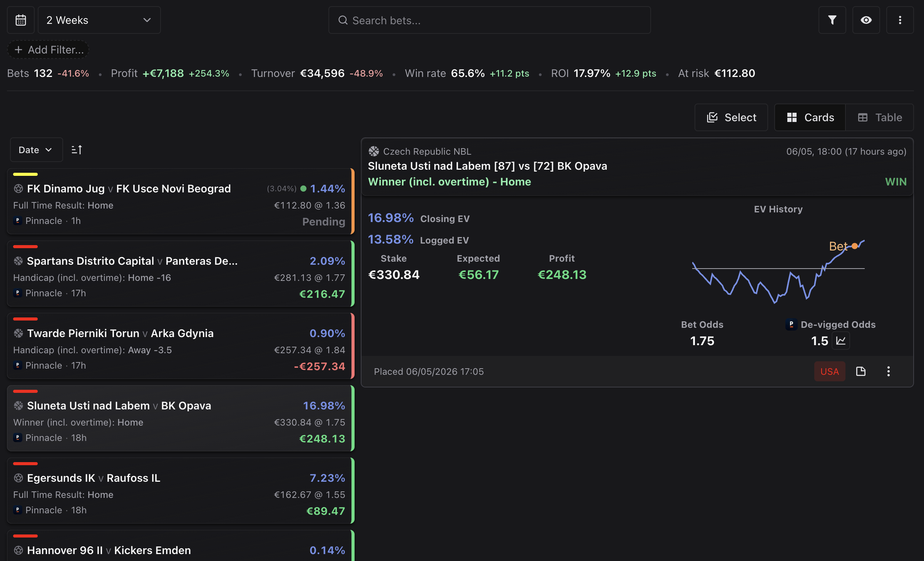This screenshot has width=924, height=561.
Task: Click the red tag on Egersunds card
Action: 25,464
